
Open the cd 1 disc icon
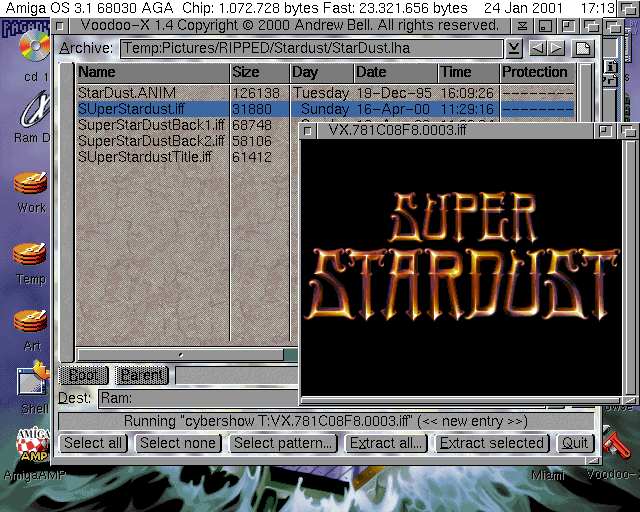pyautogui.click(x=34, y=46)
